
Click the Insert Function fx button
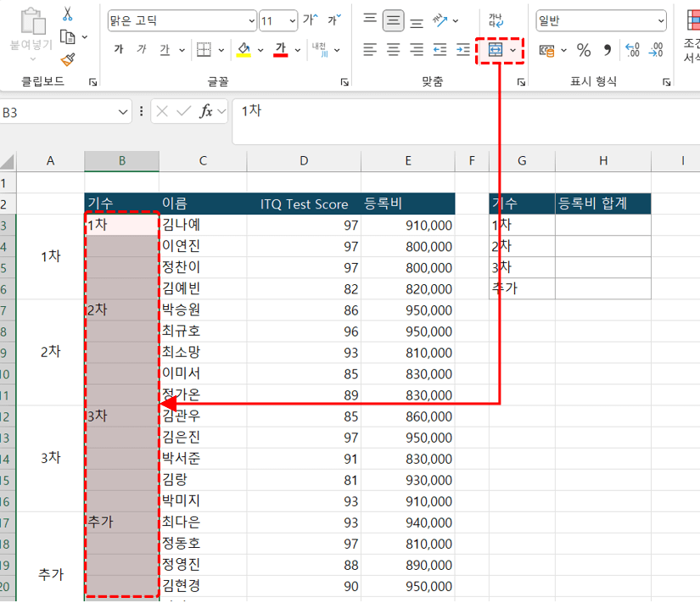coord(206,111)
